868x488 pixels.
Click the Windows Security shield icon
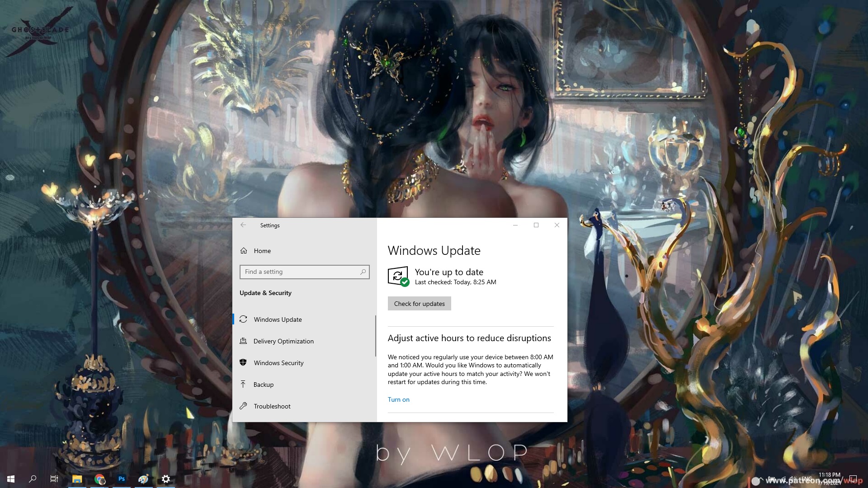(243, 362)
